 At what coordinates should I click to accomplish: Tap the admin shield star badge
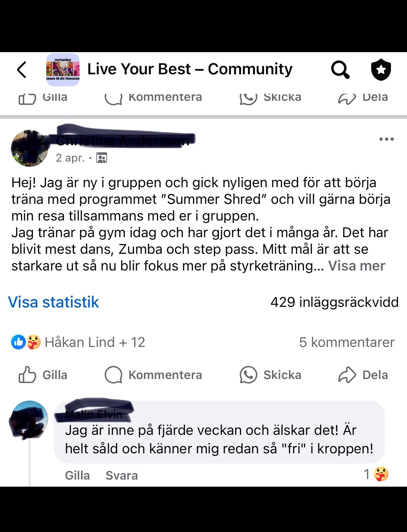(x=381, y=69)
